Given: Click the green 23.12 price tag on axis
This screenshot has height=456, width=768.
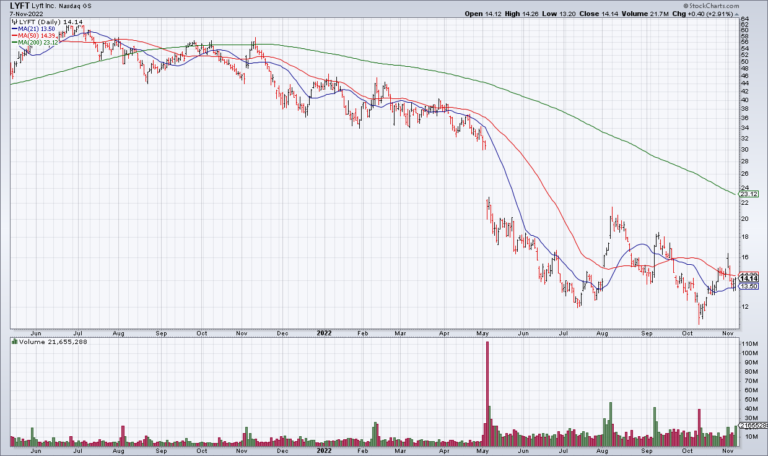Looking at the screenshot, I should (748, 194).
